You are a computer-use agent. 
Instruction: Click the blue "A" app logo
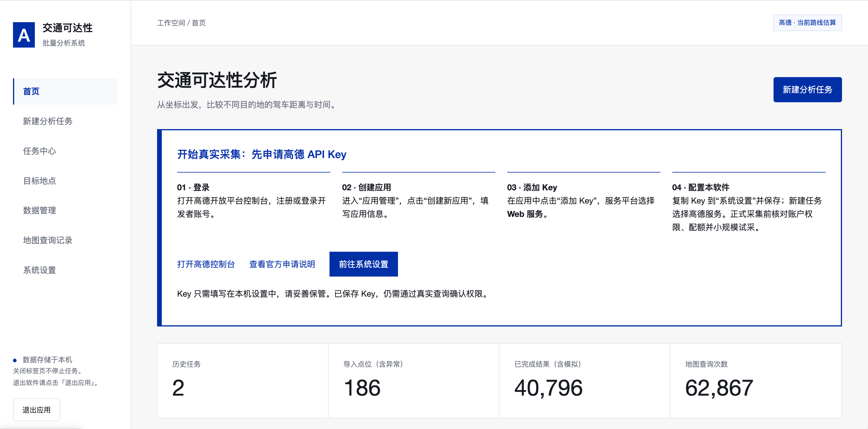[x=24, y=35]
